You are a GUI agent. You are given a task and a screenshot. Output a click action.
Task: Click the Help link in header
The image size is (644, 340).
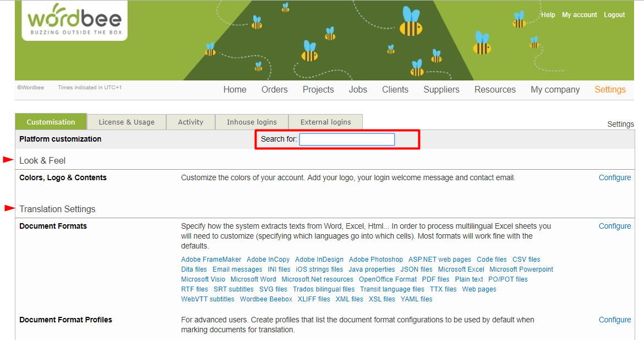548,15
